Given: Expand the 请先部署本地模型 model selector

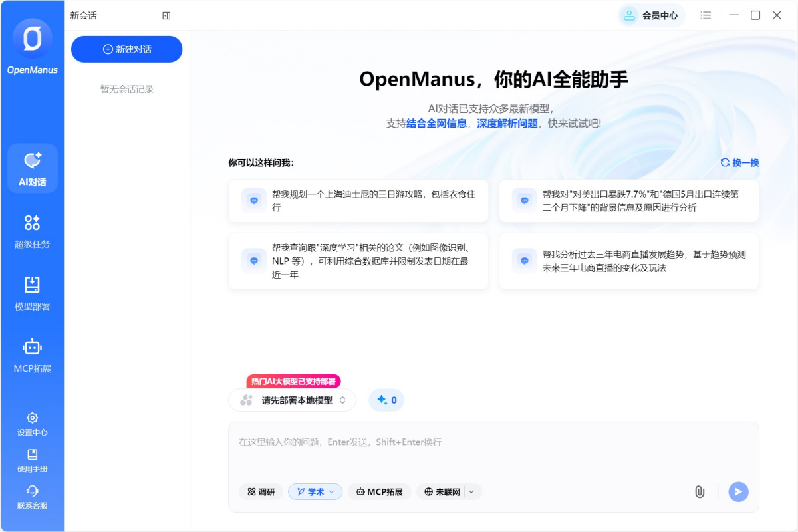Looking at the screenshot, I should 292,400.
